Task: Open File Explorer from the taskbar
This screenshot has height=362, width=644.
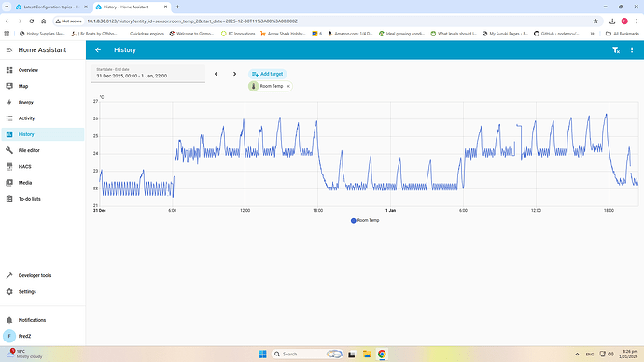Action: point(367,354)
